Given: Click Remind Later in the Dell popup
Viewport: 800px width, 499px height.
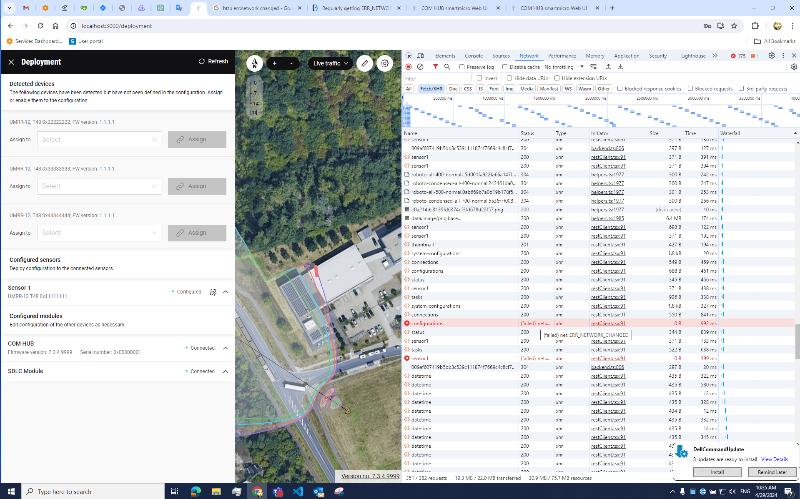Looking at the screenshot, I should coord(771,472).
